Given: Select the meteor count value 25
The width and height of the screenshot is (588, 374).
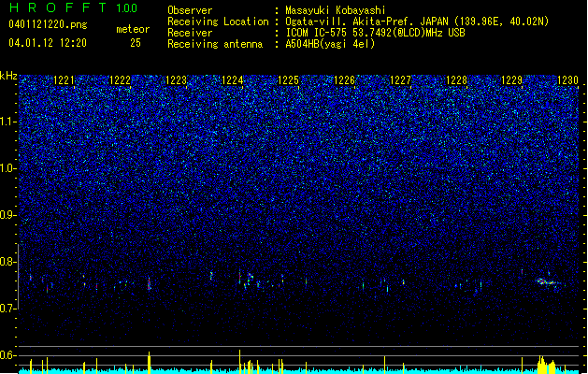Looking at the screenshot, I should coord(136,43).
